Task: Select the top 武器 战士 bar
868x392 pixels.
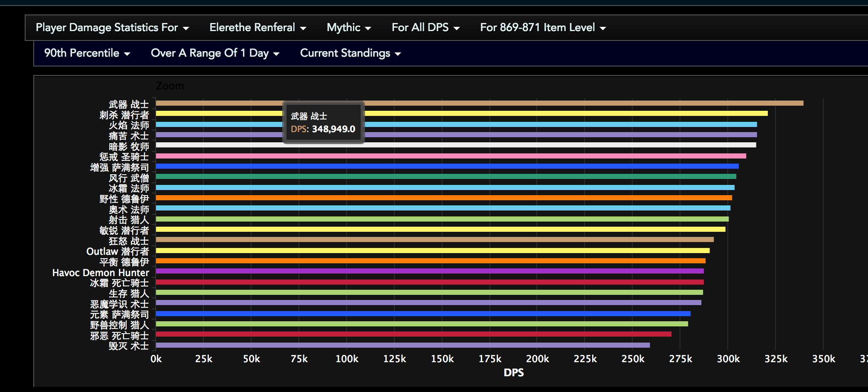Action: tap(469, 103)
